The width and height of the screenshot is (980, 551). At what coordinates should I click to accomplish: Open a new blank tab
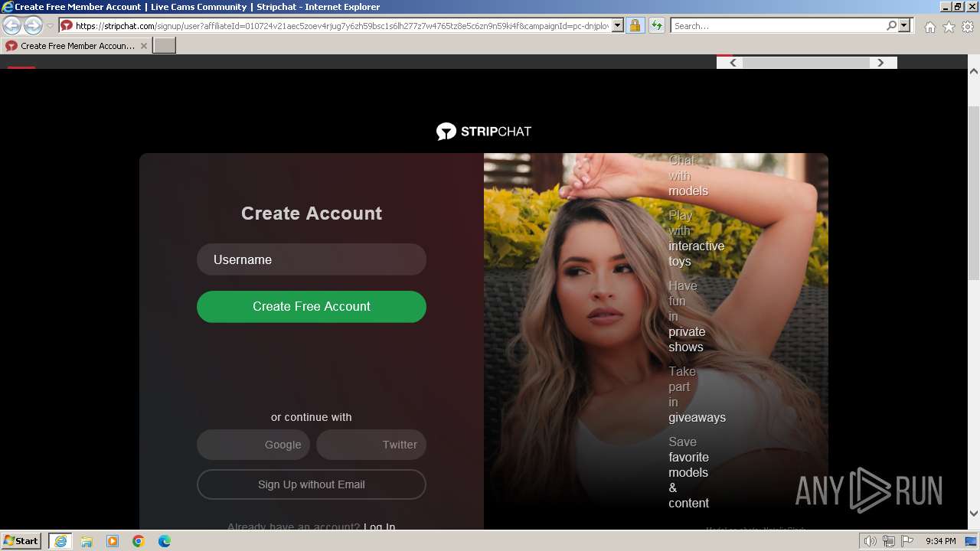tap(165, 46)
